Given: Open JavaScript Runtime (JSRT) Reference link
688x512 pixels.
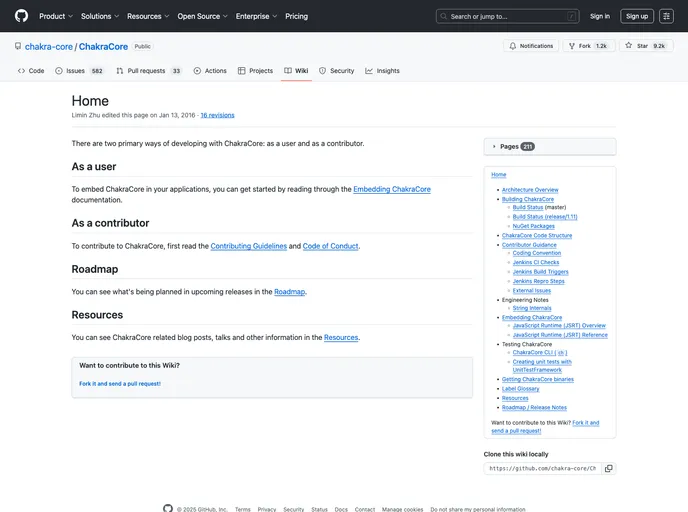Looking at the screenshot, I should pyautogui.click(x=560, y=335).
